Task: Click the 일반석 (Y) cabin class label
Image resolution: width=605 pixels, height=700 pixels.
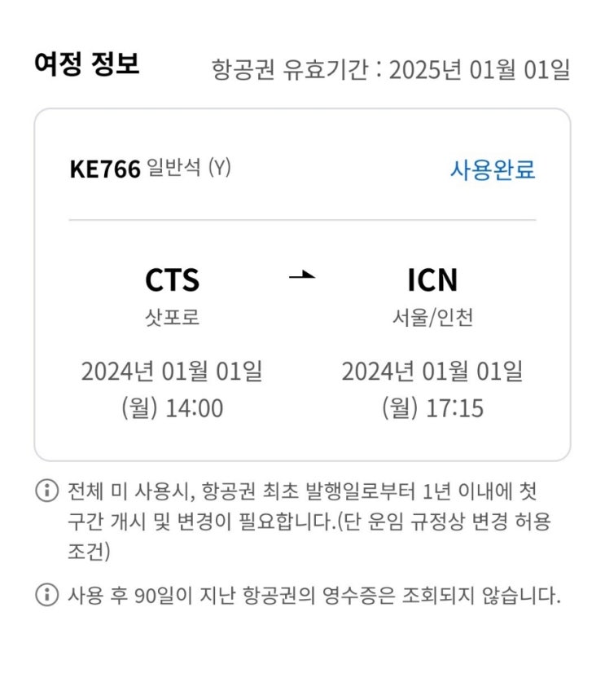Action: [189, 169]
